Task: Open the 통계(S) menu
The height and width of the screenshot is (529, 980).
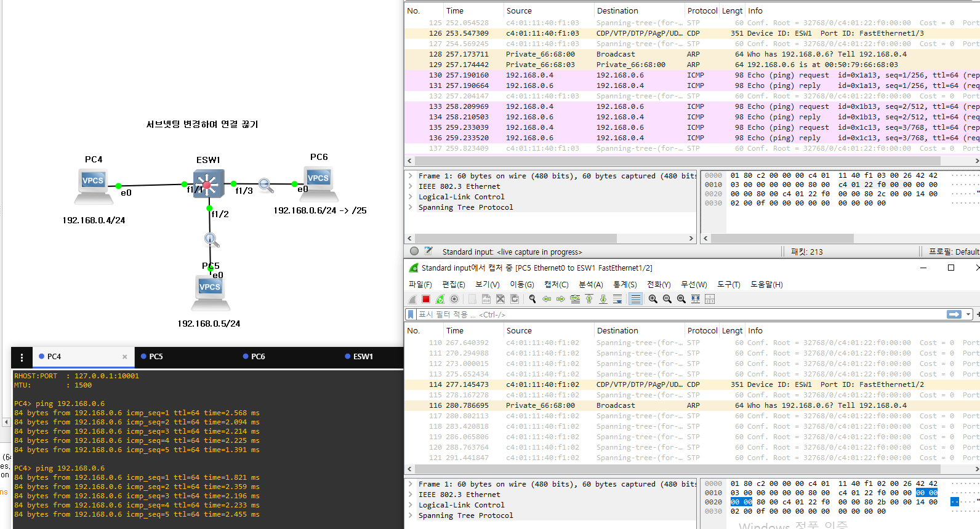Action: point(625,284)
